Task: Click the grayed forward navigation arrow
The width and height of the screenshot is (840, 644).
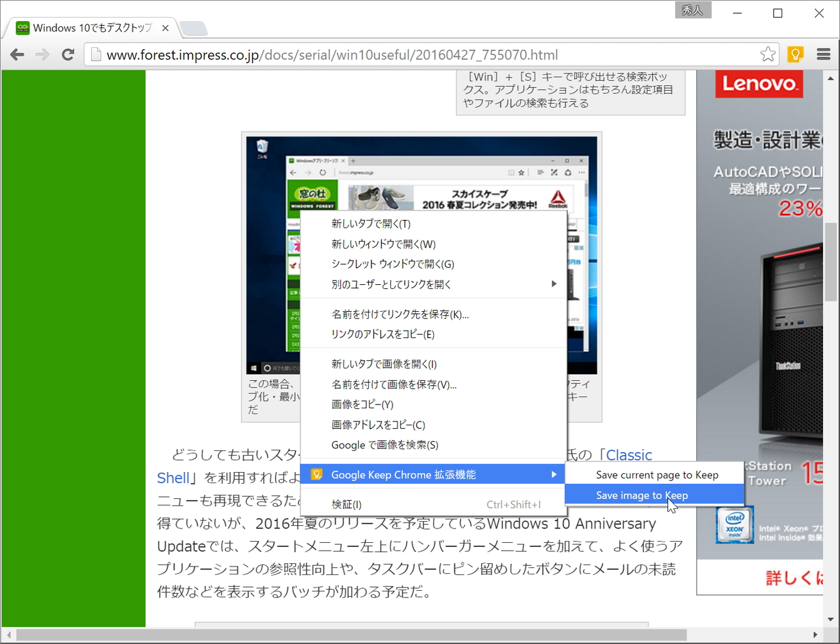Action: pyautogui.click(x=42, y=54)
